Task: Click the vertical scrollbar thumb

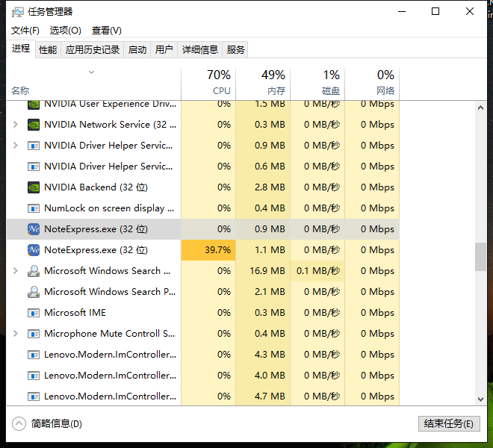Action: coord(480,257)
